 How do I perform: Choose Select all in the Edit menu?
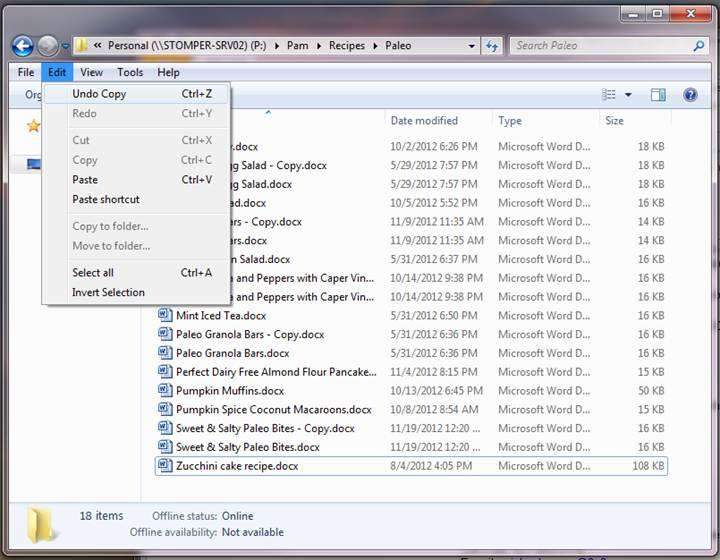pyautogui.click(x=136, y=273)
